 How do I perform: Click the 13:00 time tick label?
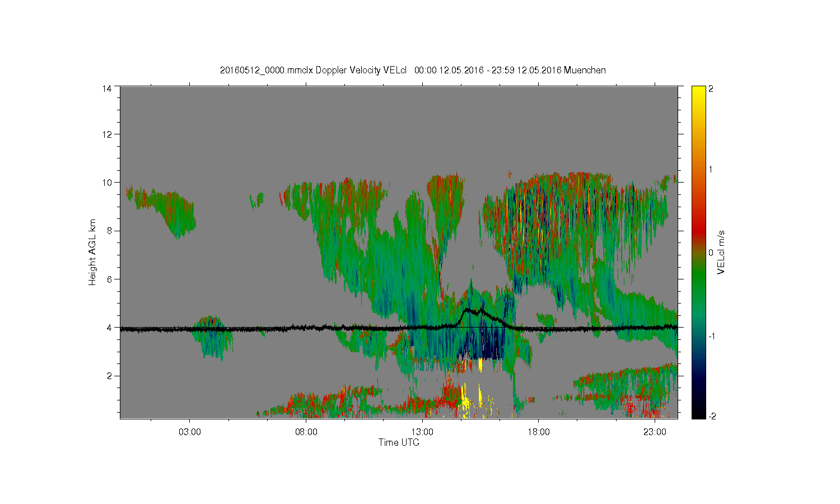(x=422, y=432)
